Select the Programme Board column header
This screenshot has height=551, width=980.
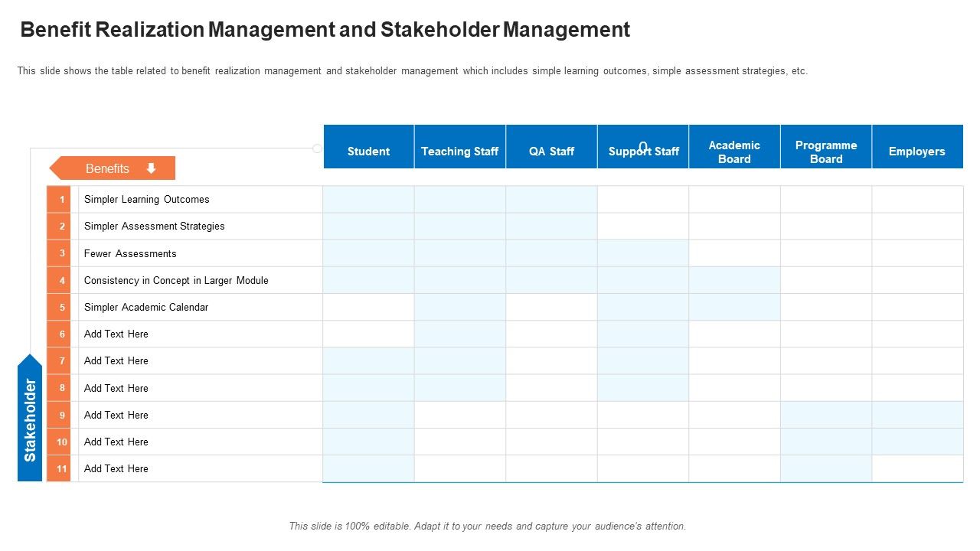[826, 146]
